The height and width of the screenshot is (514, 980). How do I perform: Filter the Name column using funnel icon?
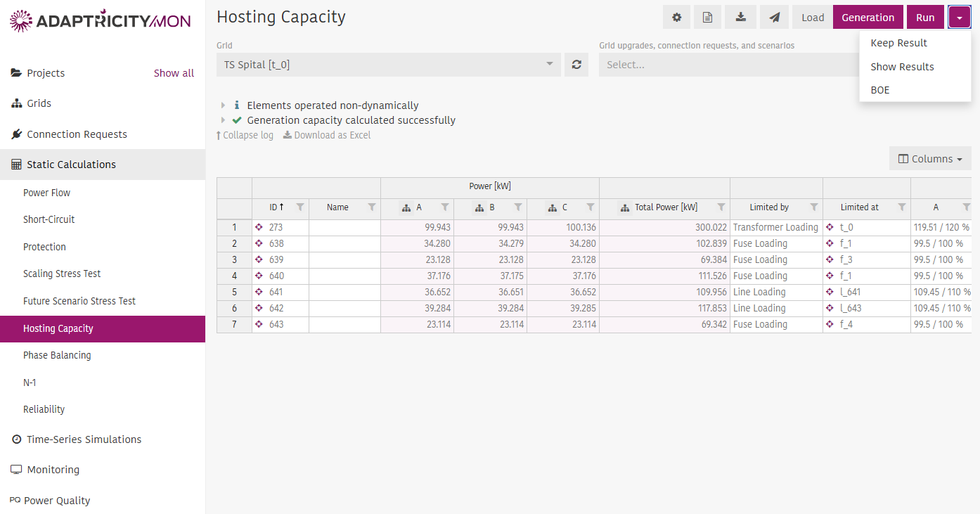tap(372, 207)
